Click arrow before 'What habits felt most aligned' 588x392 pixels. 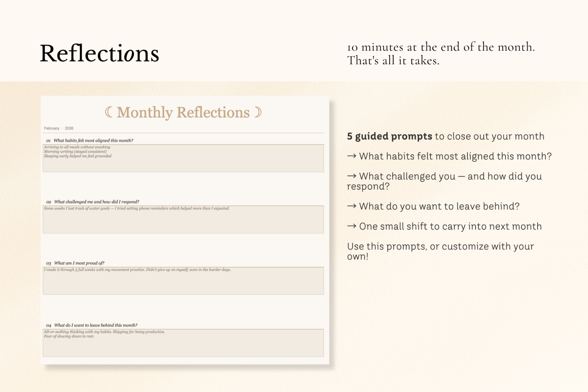(352, 156)
